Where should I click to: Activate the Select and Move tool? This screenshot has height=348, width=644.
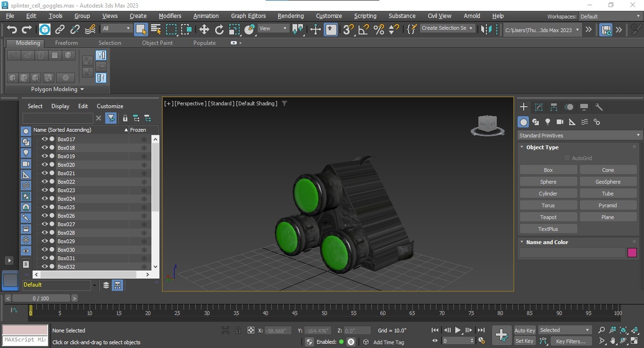click(x=204, y=29)
